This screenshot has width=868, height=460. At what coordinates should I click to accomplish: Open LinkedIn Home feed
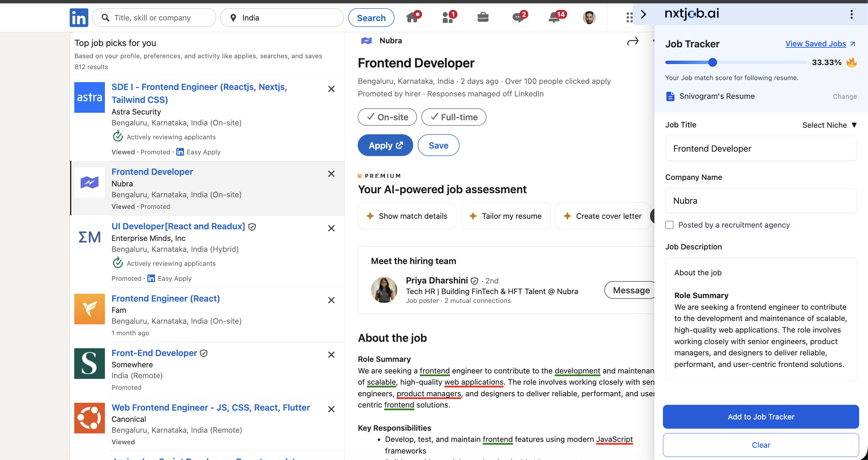[x=413, y=17]
